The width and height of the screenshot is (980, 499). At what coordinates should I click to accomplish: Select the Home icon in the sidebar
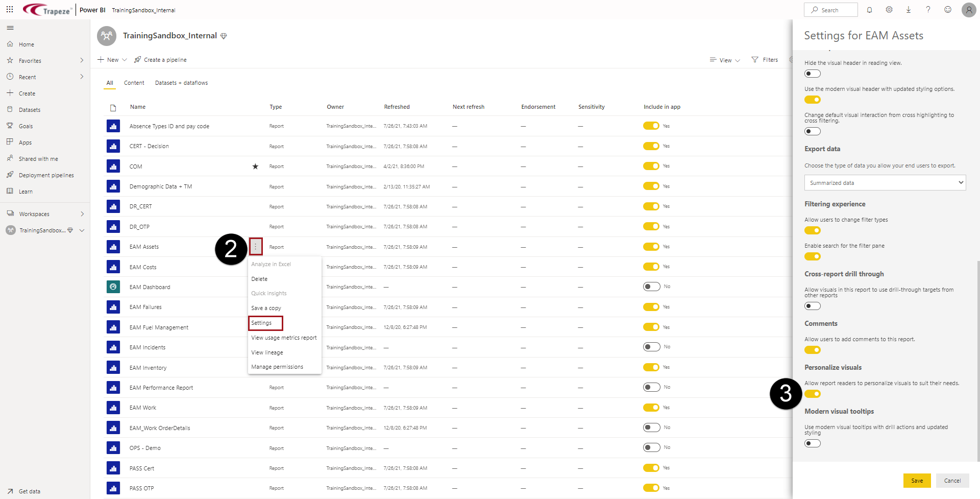[10, 44]
